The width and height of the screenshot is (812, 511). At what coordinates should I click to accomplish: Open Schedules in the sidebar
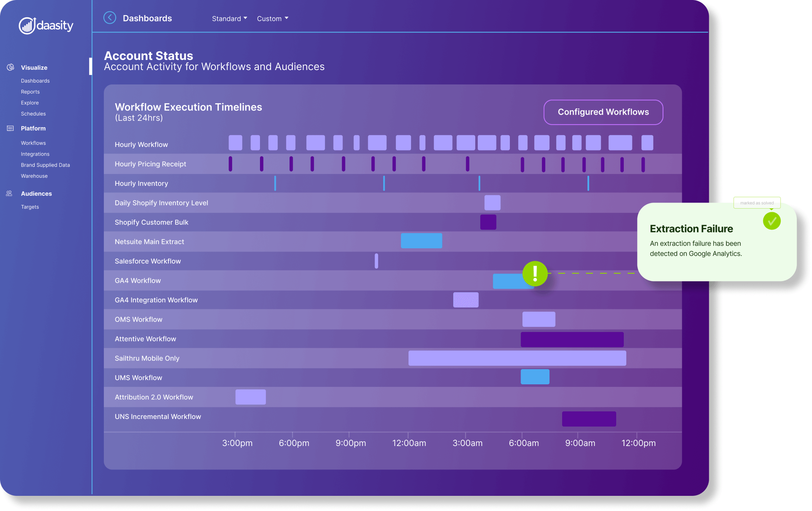point(33,114)
